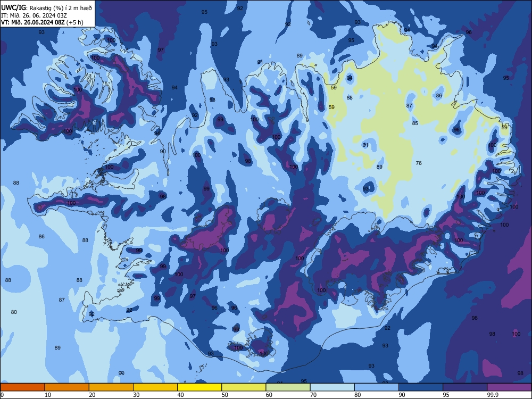Click the '20' legend scale label

tap(92, 395)
